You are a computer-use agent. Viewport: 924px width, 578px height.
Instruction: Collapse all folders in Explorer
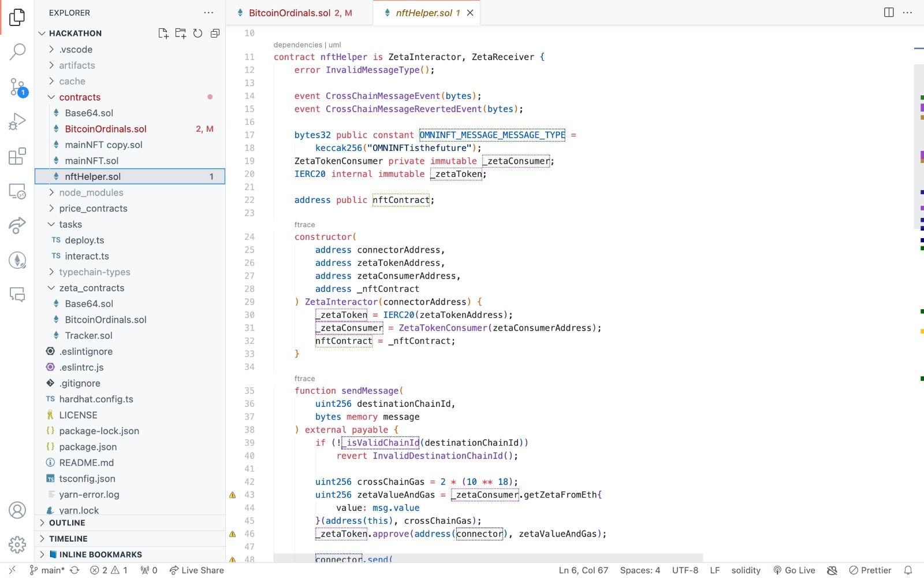click(x=215, y=34)
